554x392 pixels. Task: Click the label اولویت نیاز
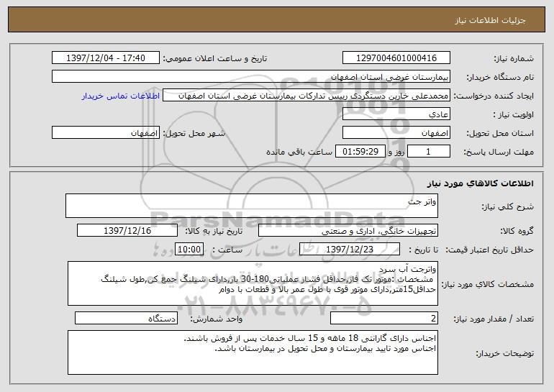pos(514,114)
